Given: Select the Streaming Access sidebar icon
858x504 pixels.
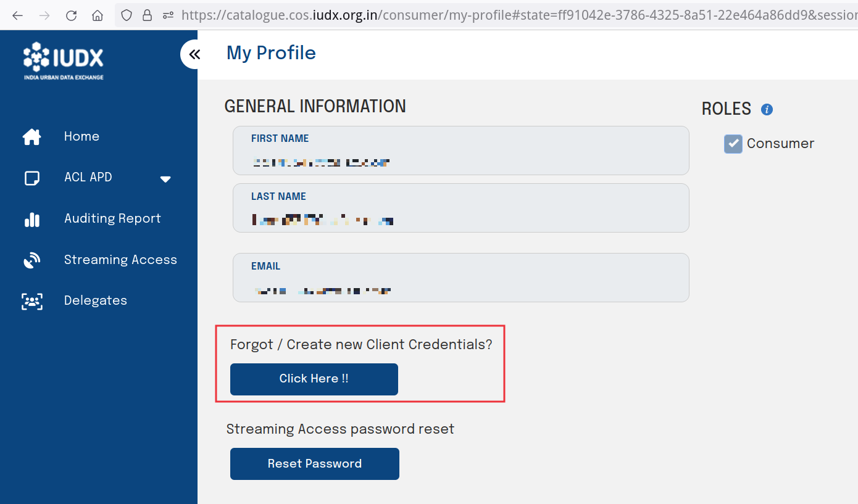Looking at the screenshot, I should [31, 260].
